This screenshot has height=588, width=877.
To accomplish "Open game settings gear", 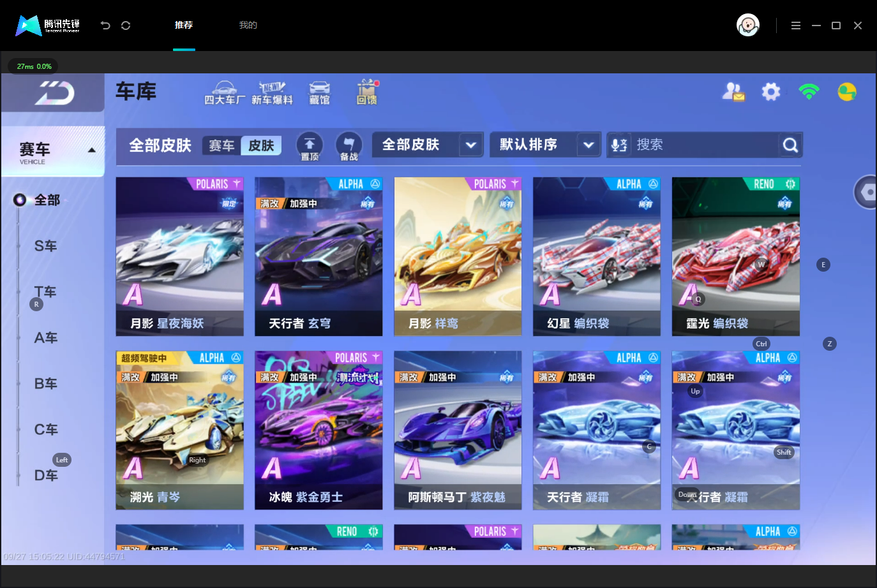I will pyautogui.click(x=771, y=92).
